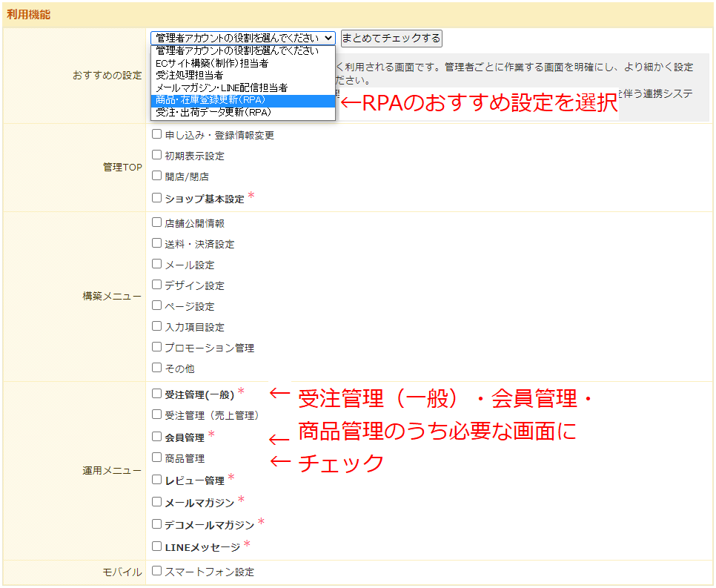Select 受注・出荷データ更新(RPA) option
Viewport: 716px width, 588px height.
click(213, 112)
